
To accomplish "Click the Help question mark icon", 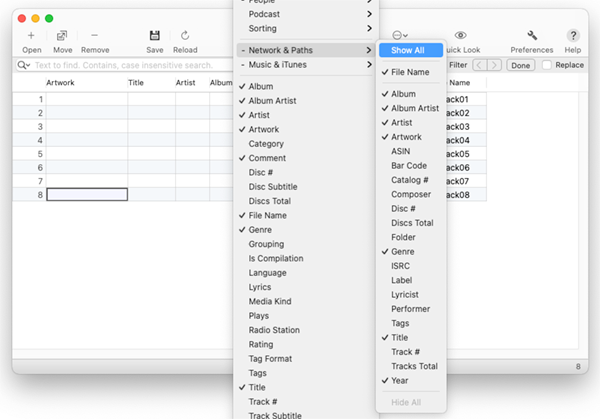I will (573, 36).
